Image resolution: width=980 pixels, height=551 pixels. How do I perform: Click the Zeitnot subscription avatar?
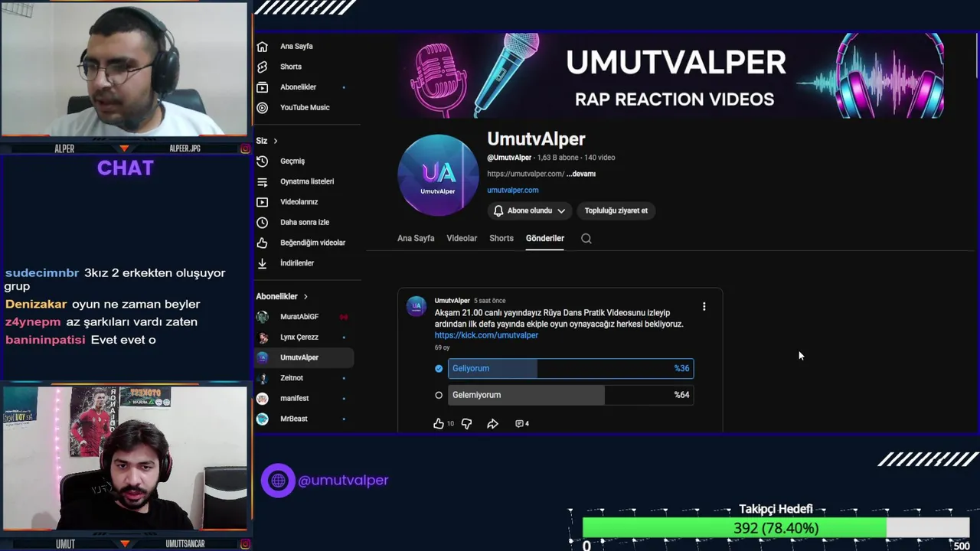coord(263,378)
